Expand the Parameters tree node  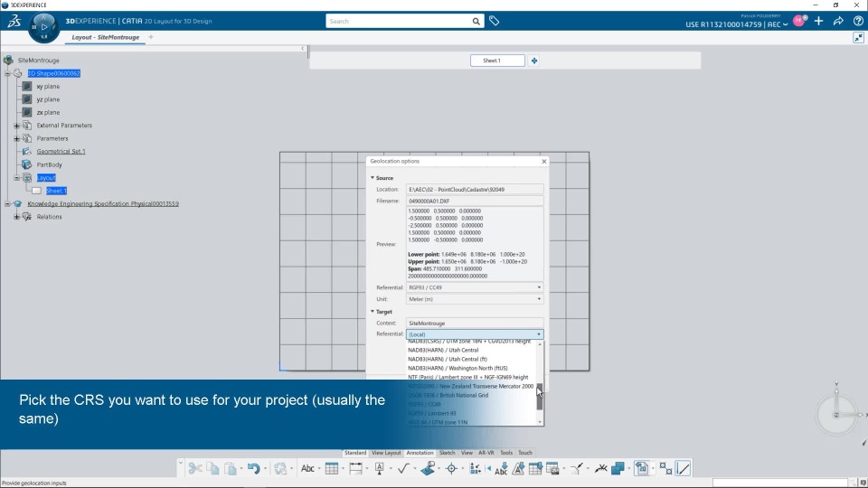click(x=16, y=138)
